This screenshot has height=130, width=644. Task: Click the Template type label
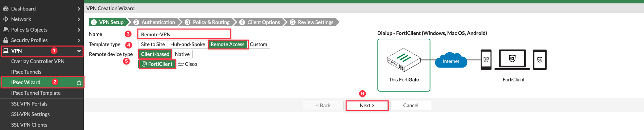click(105, 44)
